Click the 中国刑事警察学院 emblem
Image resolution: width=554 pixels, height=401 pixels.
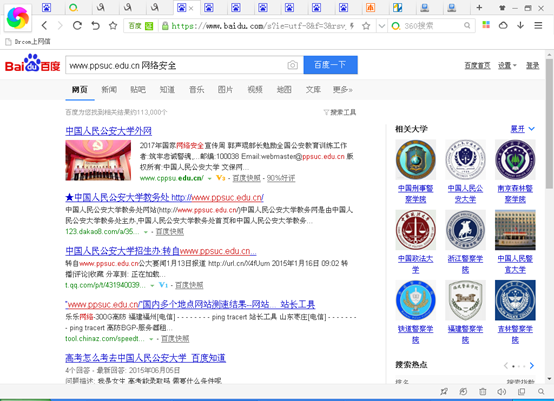click(x=416, y=159)
